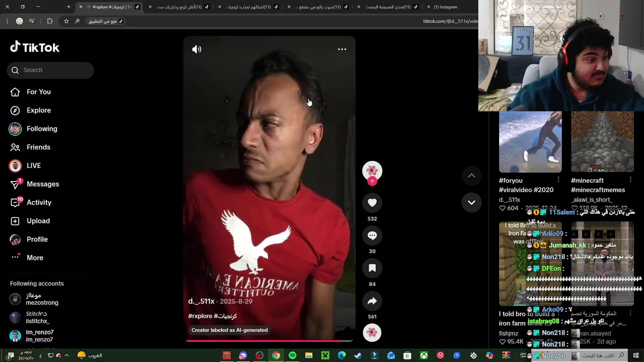Open im_renzo7 in Following accounts
644x362 pixels.
pos(40,336)
